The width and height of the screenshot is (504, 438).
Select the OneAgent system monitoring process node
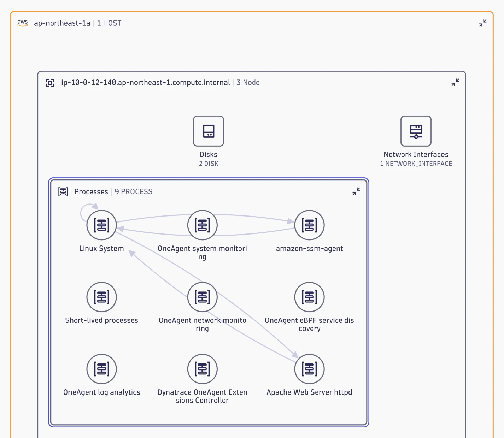[x=203, y=225]
